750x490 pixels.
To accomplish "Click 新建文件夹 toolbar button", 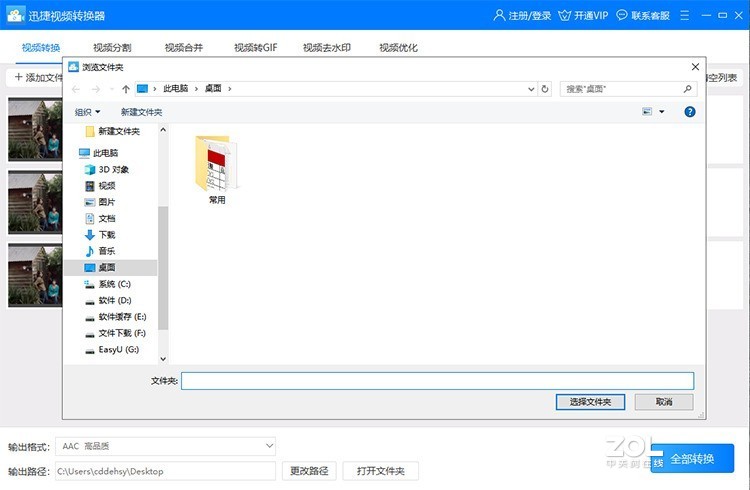I will (x=142, y=112).
